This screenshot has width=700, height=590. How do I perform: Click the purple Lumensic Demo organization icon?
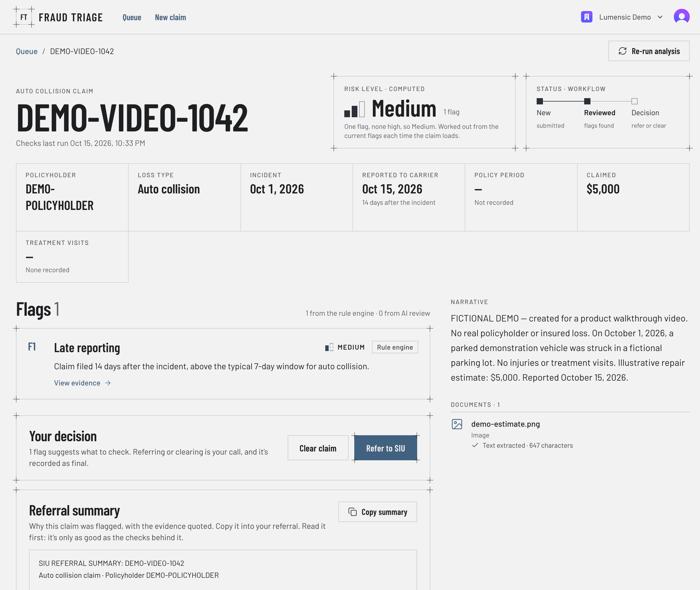[x=586, y=17]
